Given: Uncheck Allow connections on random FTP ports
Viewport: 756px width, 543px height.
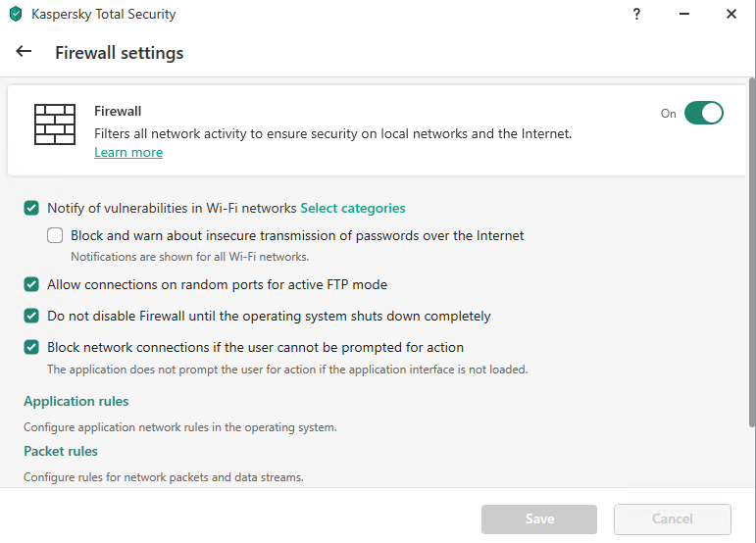Looking at the screenshot, I should pyautogui.click(x=31, y=284).
